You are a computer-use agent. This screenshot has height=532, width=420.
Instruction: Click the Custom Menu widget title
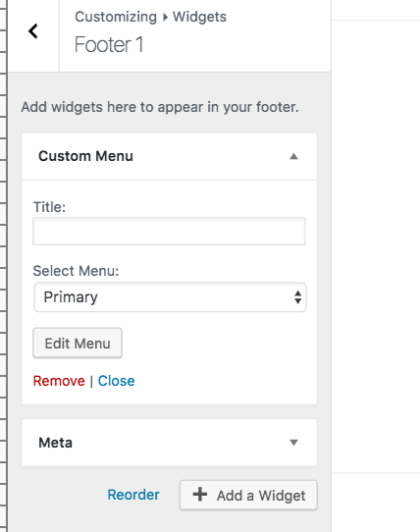pos(85,156)
